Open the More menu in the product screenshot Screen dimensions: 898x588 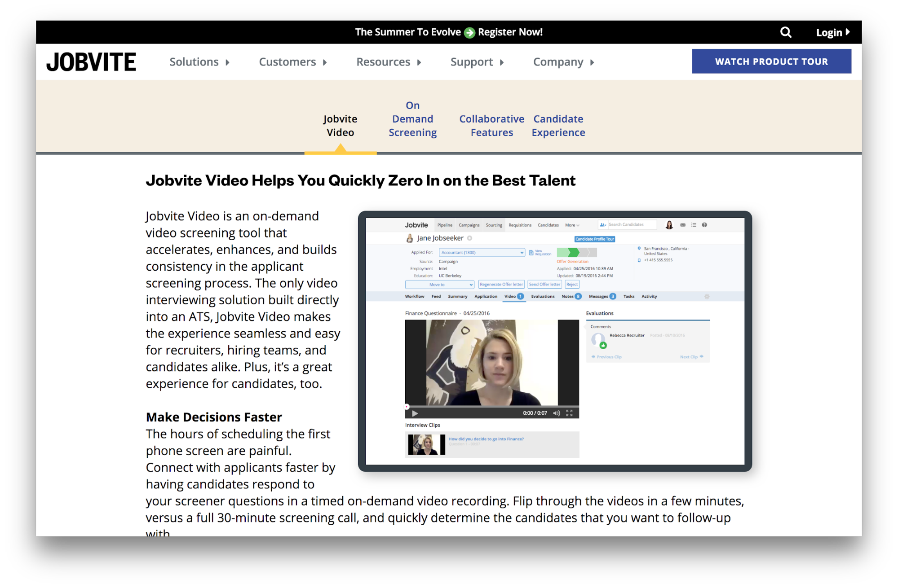point(572,225)
